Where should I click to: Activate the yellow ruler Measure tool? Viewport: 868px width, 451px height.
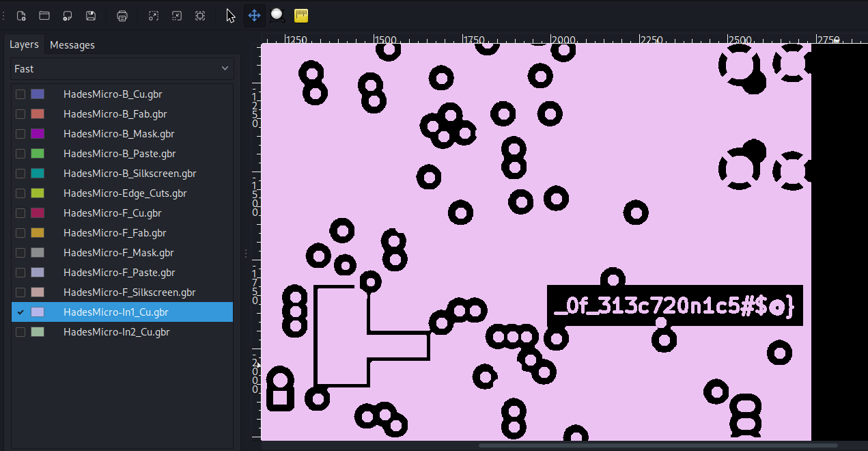coord(300,16)
